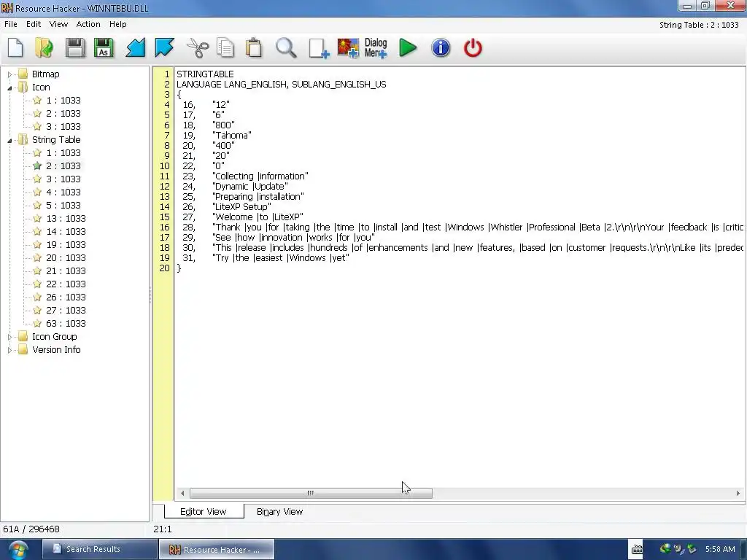Select the Version Info folder icon
Viewport: 747px width, 560px height.
click(x=23, y=349)
